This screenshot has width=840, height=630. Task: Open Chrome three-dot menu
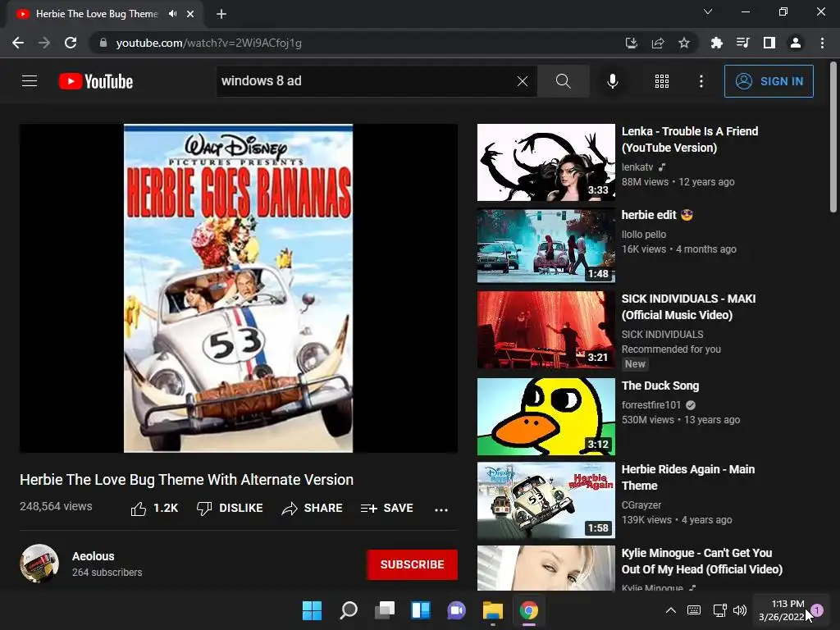822,43
